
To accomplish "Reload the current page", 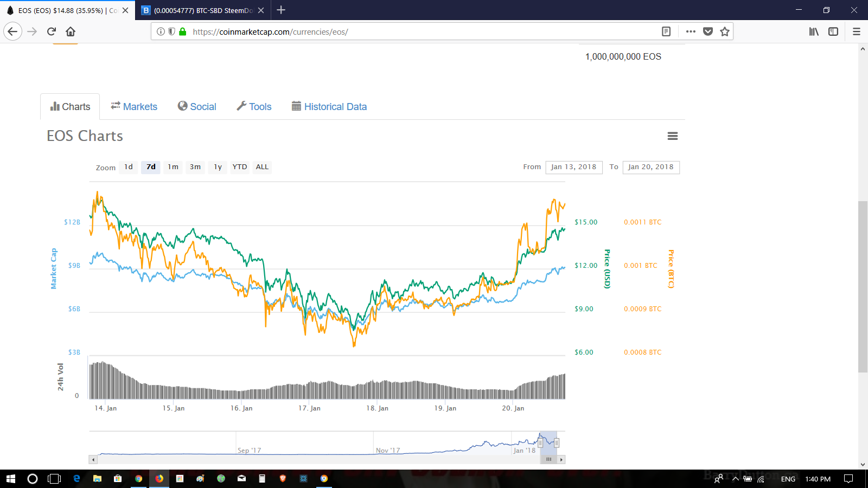I will pos(52,31).
